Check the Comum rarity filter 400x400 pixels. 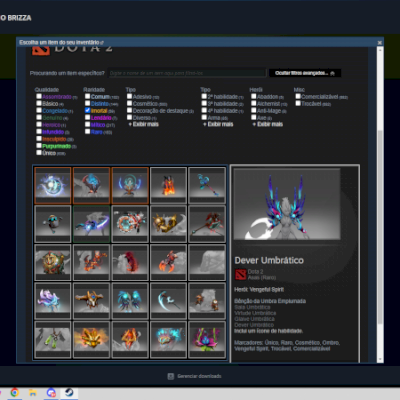coord(87,96)
